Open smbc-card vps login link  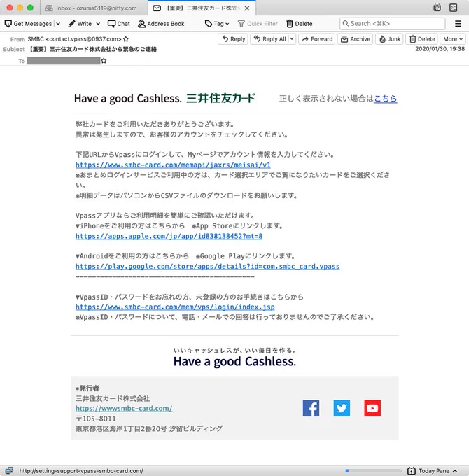coord(175,307)
